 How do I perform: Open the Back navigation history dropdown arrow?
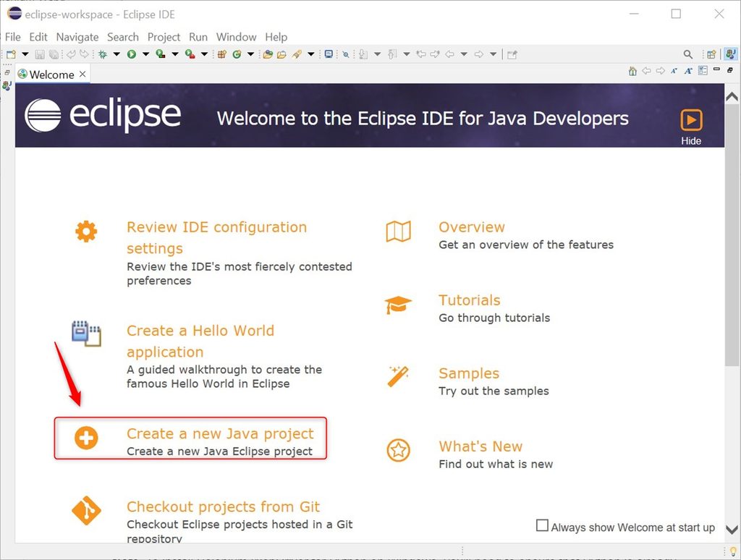pyautogui.click(x=464, y=54)
